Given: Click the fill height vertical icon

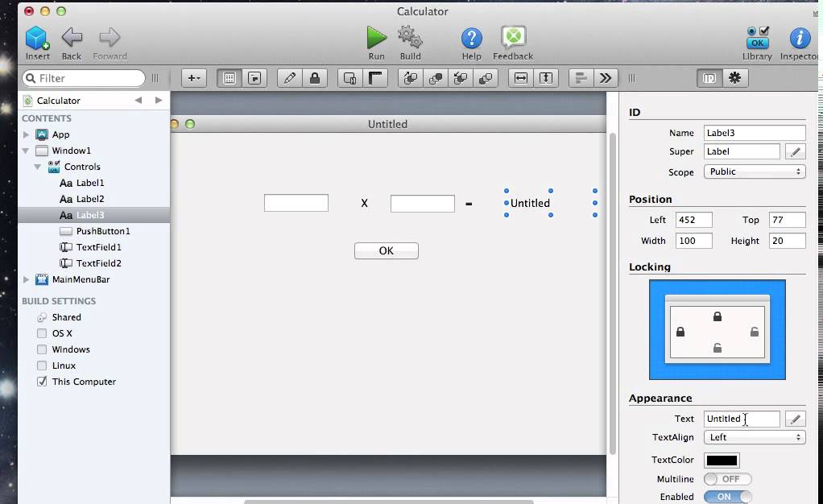Looking at the screenshot, I should click(x=547, y=78).
